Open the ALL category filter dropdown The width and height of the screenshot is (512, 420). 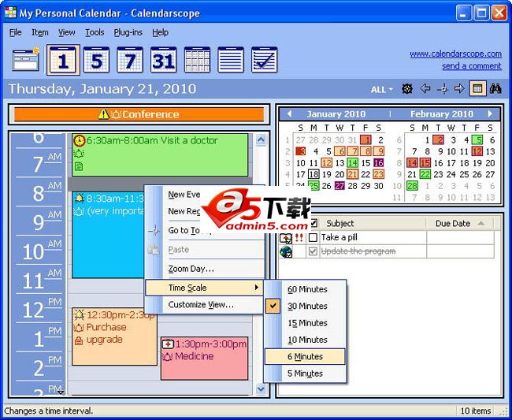[x=381, y=89]
